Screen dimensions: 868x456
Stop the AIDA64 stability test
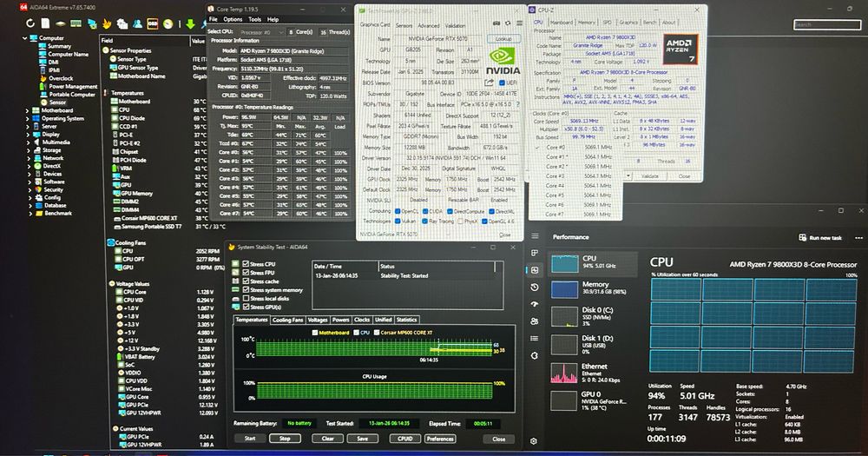click(285, 439)
